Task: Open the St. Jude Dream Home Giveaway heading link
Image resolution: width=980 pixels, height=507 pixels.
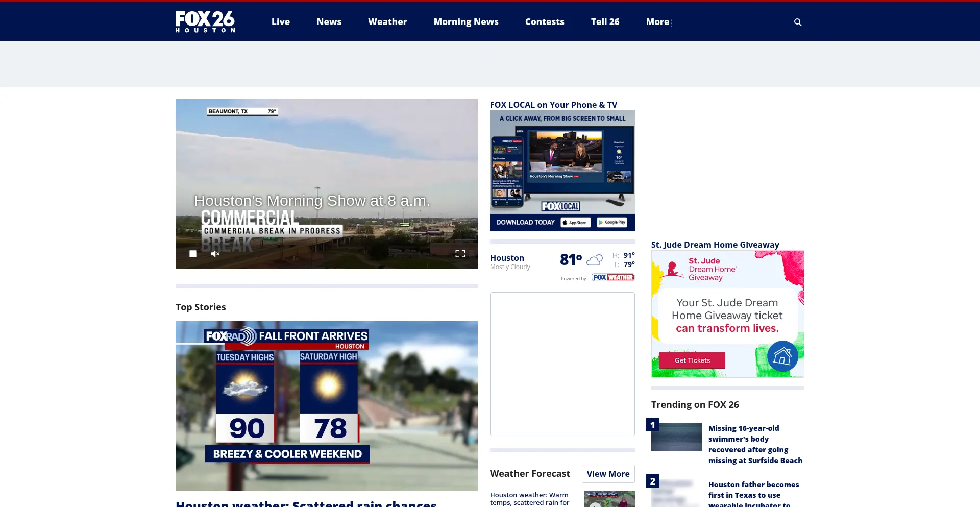Action: point(715,245)
